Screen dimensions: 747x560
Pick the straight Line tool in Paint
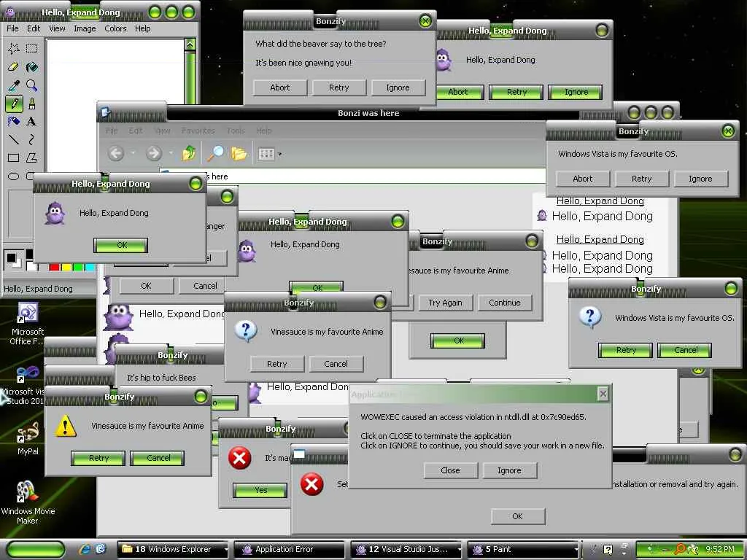(14, 139)
